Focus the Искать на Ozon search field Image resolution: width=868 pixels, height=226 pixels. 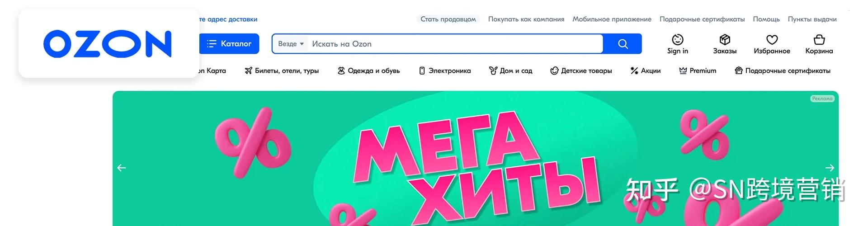coord(455,44)
